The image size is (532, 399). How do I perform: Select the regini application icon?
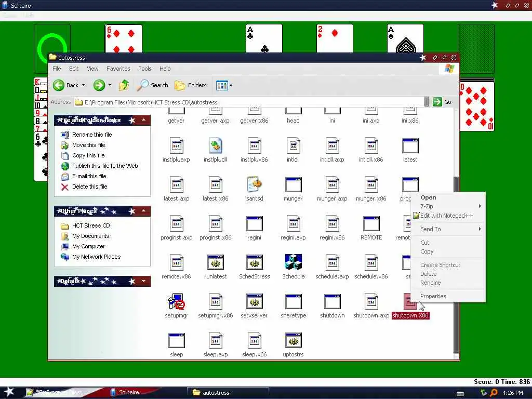(254, 223)
